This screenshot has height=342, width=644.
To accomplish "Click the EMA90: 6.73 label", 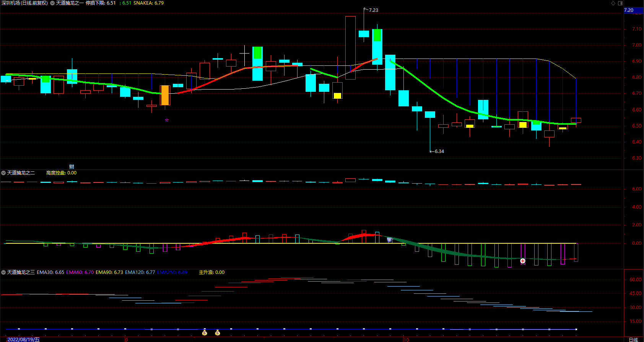I will (x=109, y=272).
